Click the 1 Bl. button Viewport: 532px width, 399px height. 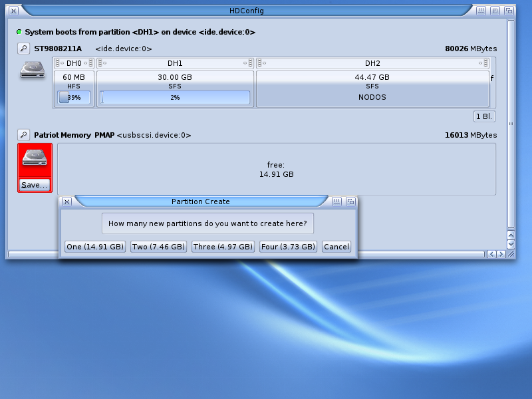(x=484, y=116)
